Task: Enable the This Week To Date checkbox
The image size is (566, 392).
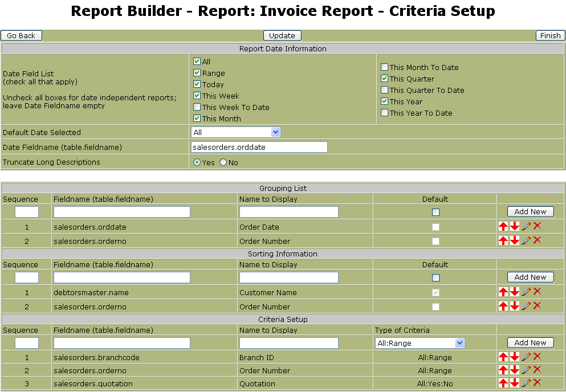Action: coord(197,107)
